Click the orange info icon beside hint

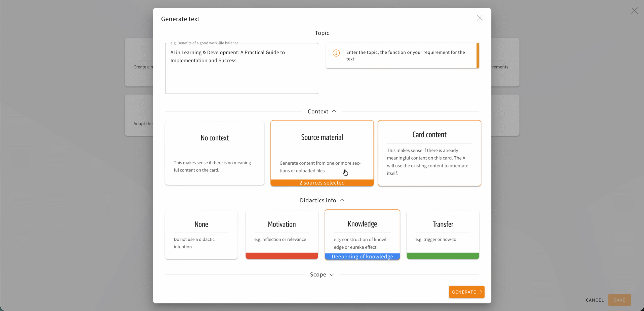[336, 53]
